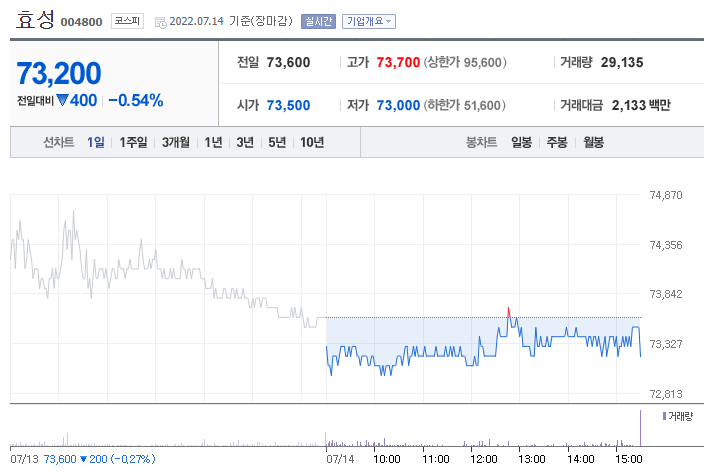Screen dimensions: 704x472
Task: Click the -0.54% change value
Action: pyautogui.click(x=136, y=100)
